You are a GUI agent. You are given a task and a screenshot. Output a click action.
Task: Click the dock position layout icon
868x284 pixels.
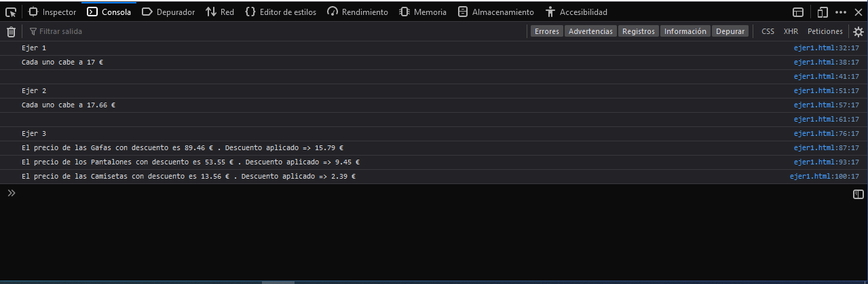(798, 12)
